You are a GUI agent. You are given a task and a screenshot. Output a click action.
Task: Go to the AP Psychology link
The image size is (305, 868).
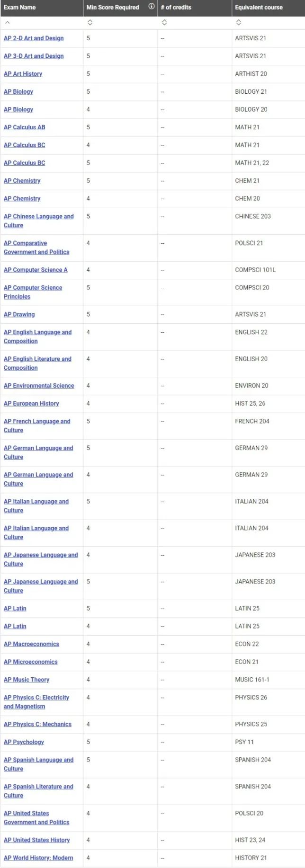pos(24,742)
